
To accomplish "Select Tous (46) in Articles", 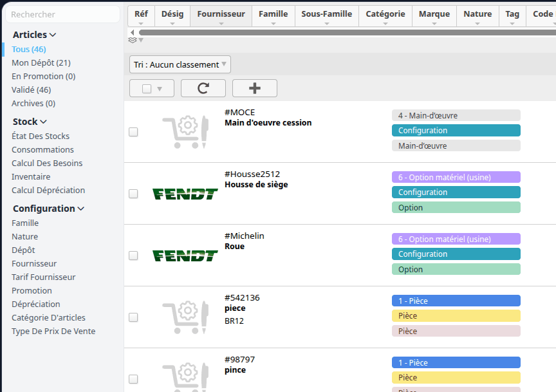I will pos(29,50).
